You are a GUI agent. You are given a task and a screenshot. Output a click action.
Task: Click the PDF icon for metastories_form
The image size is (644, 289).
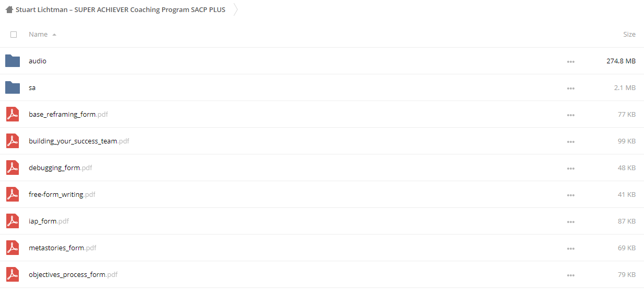point(13,248)
